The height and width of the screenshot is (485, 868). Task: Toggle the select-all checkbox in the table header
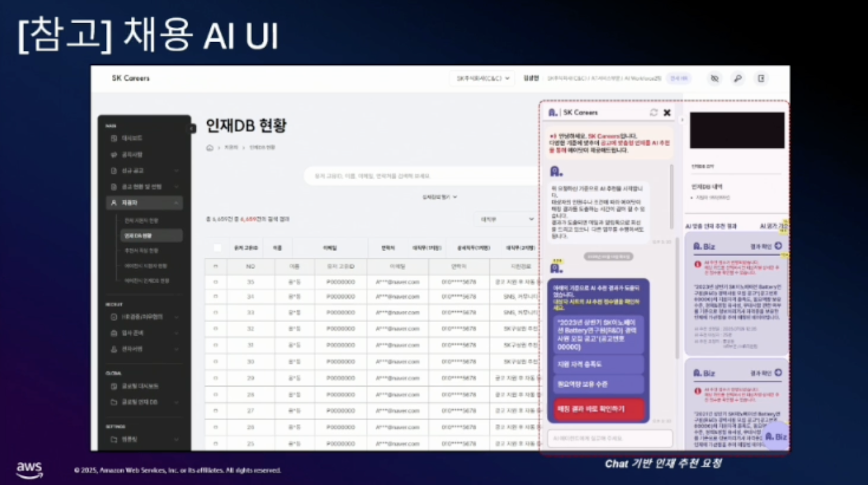[218, 248]
